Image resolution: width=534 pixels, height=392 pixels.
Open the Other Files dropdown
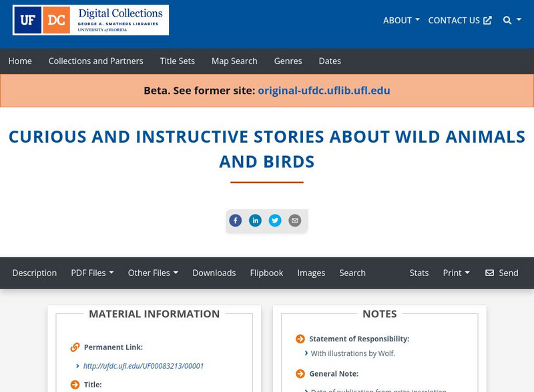click(153, 273)
